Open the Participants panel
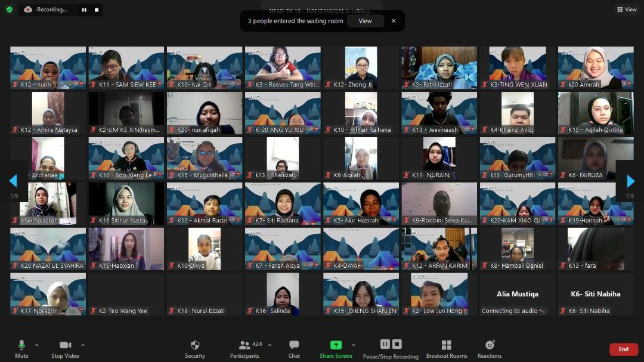The image size is (644, 362). pyautogui.click(x=244, y=348)
